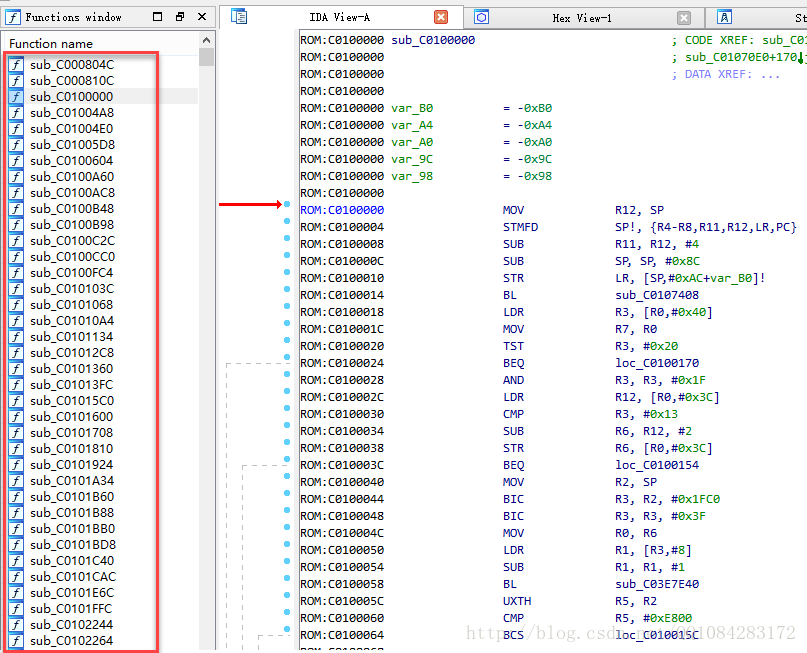Select function sub_C01005D8 in the list
The image size is (807, 653).
coord(72,144)
